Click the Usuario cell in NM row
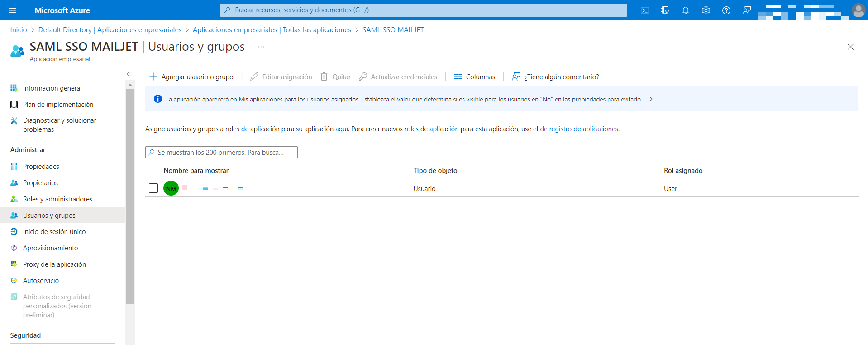 click(x=424, y=189)
